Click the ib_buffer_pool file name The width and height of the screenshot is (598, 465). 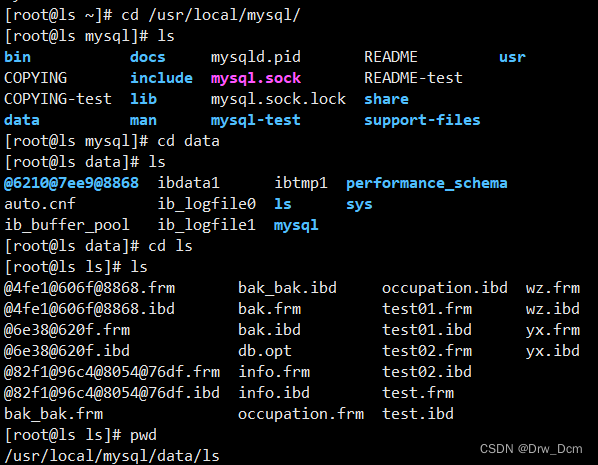point(67,225)
